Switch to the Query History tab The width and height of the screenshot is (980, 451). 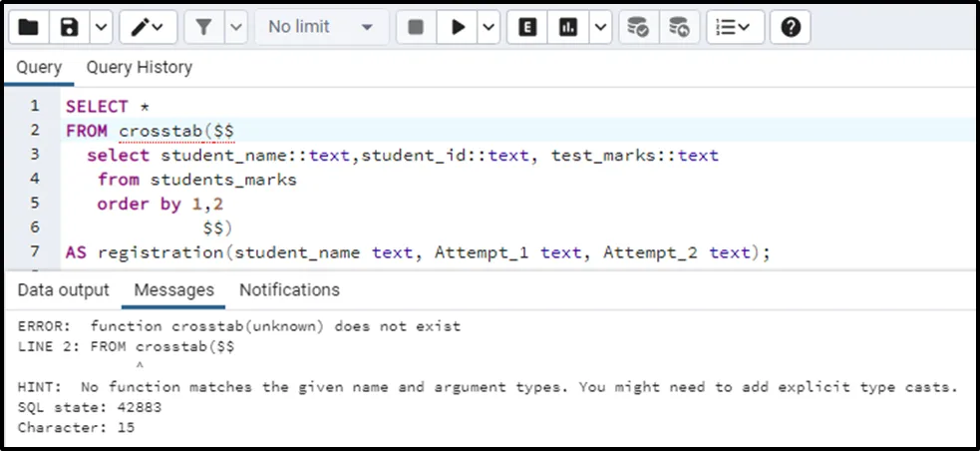tap(139, 68)
